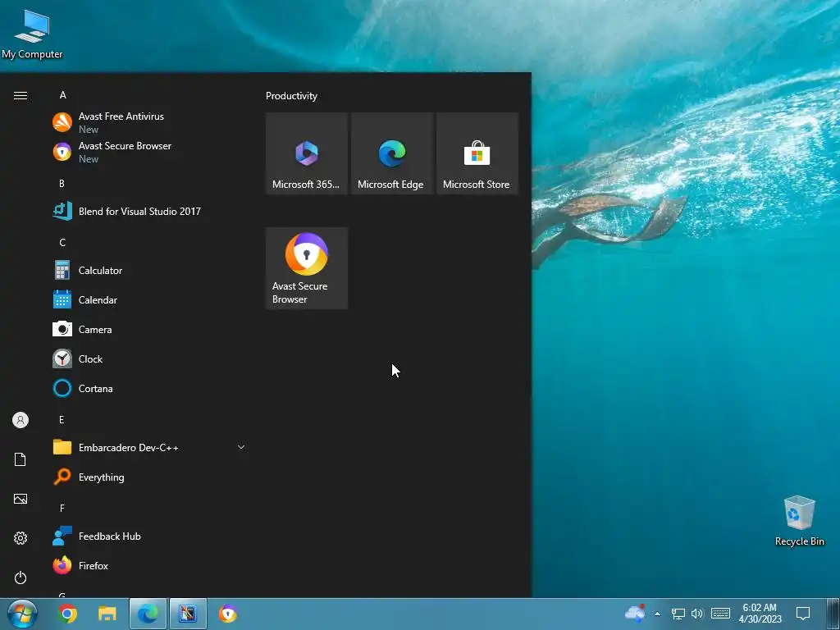Launch Avast Secure Browser from app list

click(x=148, y=152)
